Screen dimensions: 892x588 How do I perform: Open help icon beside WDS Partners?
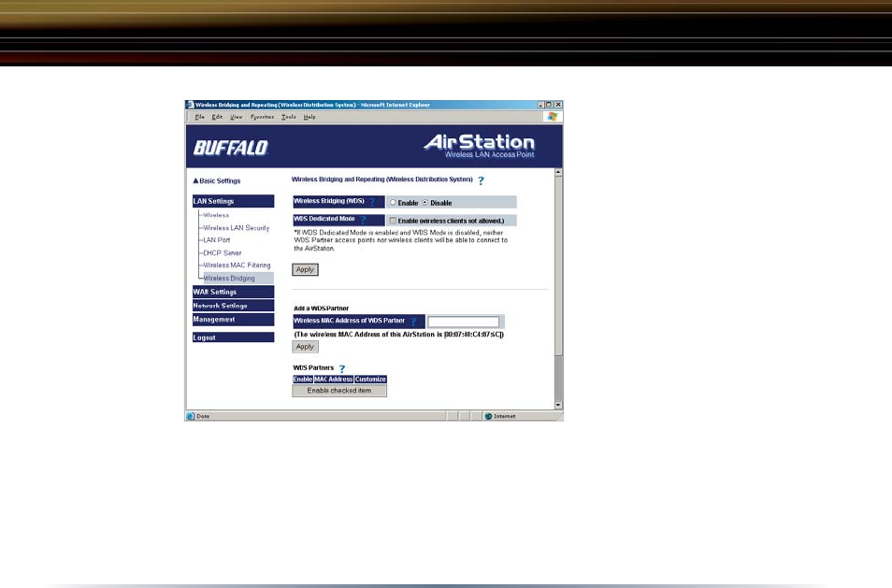point(342,368)
